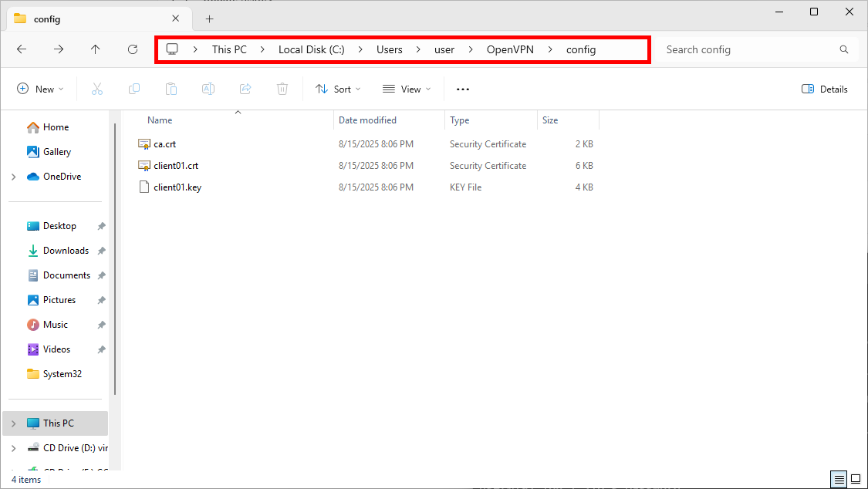Select the client01.key file

point(177,187)
